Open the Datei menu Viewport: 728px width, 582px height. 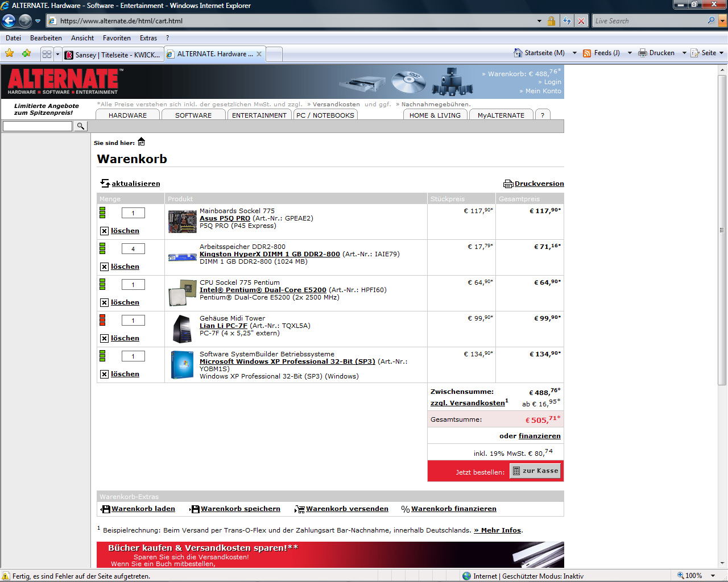point(13,38)
